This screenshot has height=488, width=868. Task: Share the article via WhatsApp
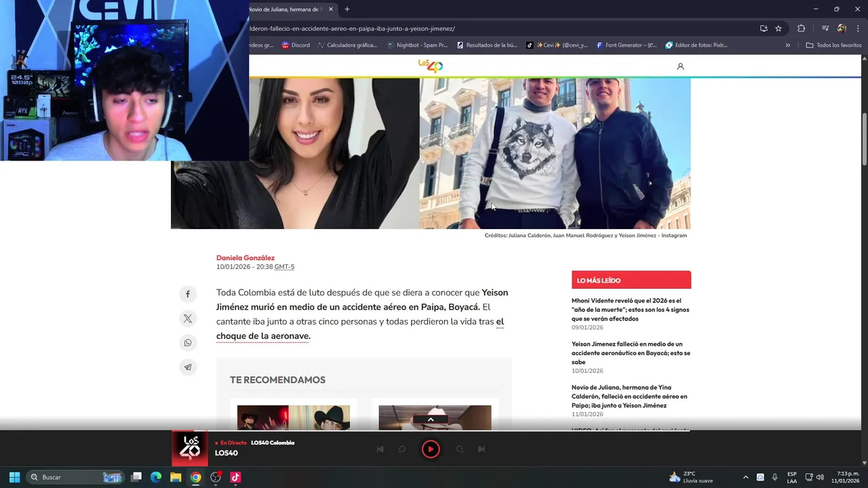pos(188,343)
